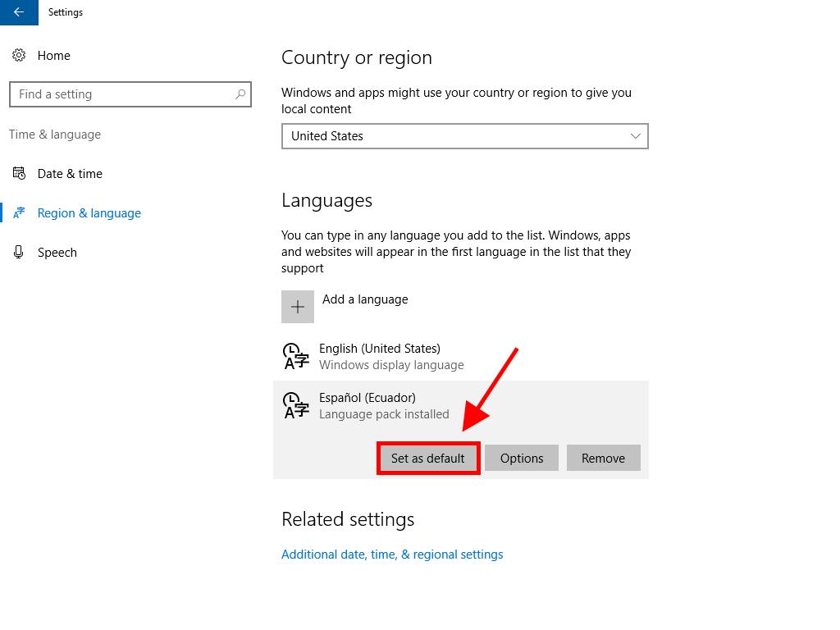Click the Español (Ecuador) language icon
The height and width of the screenshot is (630, 840).
click(x=295, y=405)
